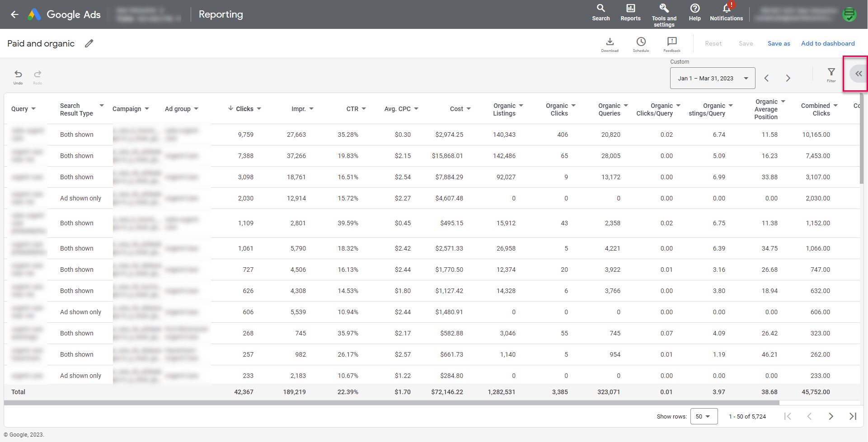Open the Show rows 50 dropdown
Screen dimensions: 868x442
click(x=704, y=416)
